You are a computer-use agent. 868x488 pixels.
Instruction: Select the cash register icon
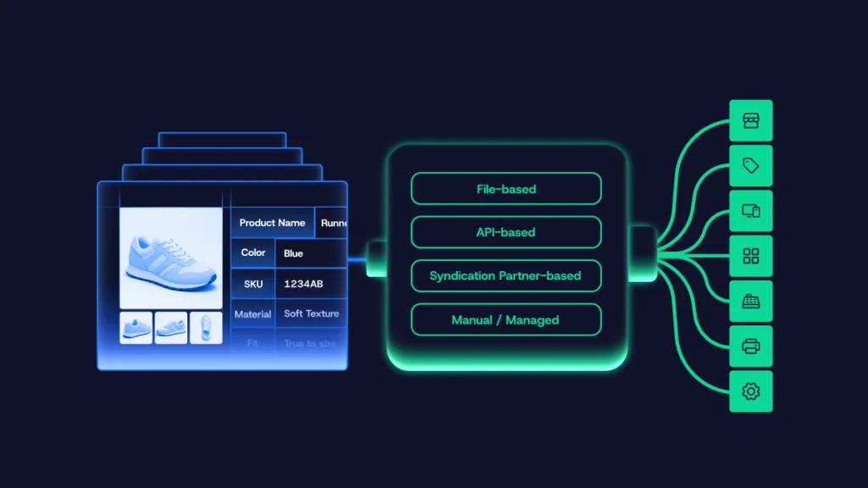751,301
